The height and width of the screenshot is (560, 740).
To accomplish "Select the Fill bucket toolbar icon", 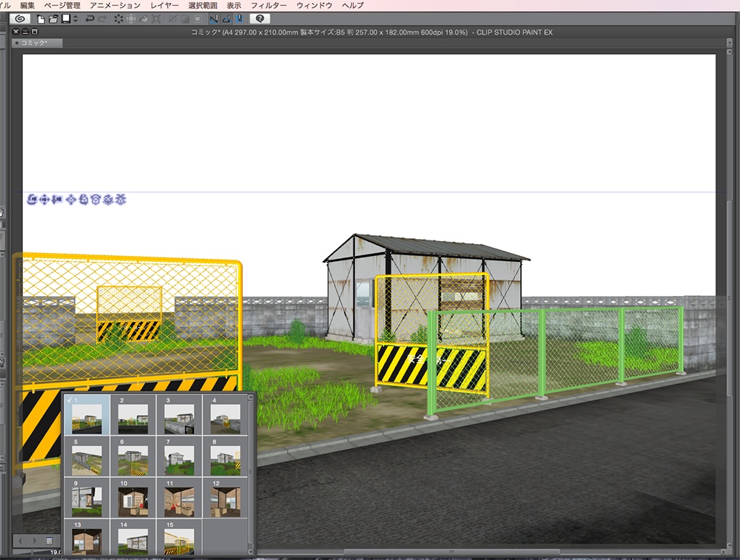I will (144, 19).
